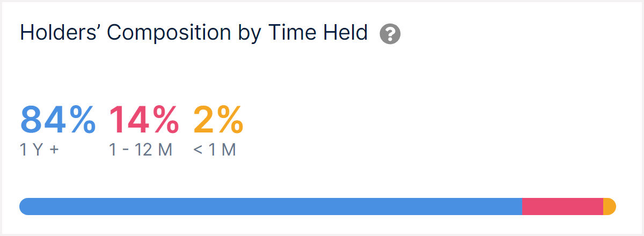The image size is (644, 236).
Task: Click the blue 84% figure
Action: pyautogui.click(x=58, y=120)
